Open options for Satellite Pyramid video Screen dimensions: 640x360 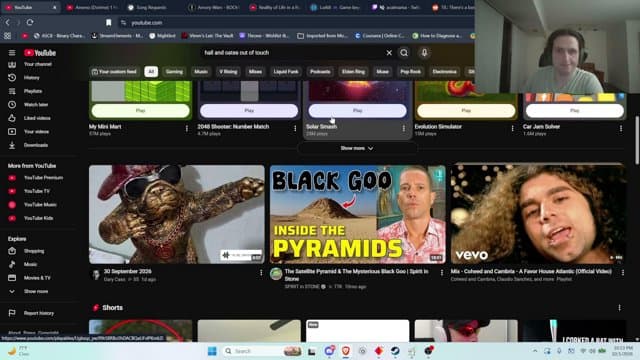[x=442, y=272]
